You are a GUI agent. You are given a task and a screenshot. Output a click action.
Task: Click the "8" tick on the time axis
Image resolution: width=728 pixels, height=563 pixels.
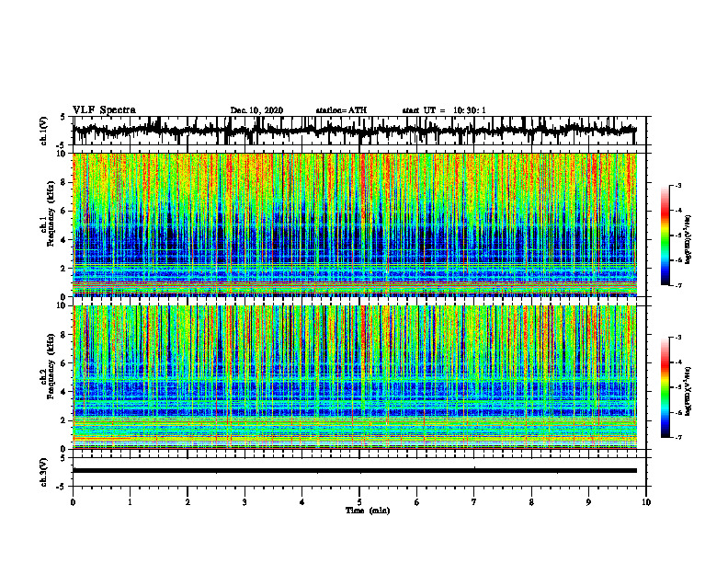tap(531, 502)
